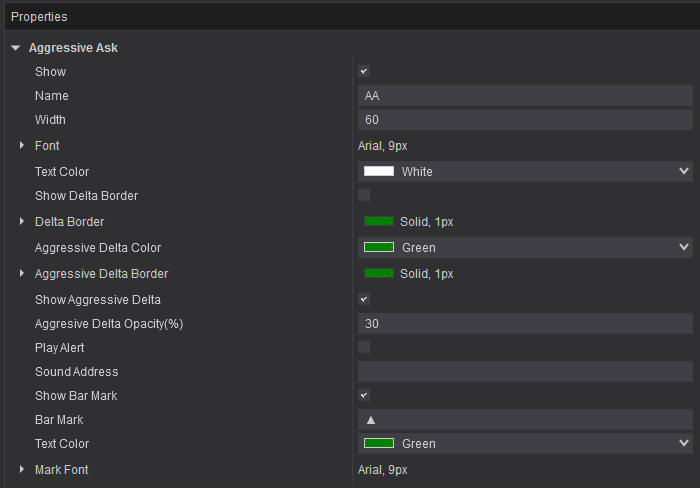Collapse the Aggressive Ask section
700x488 pixels.
point(15,48)
